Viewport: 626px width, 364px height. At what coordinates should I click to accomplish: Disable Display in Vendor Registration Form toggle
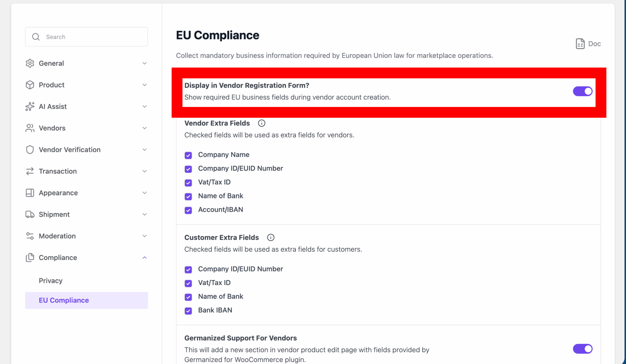point(582,91)
